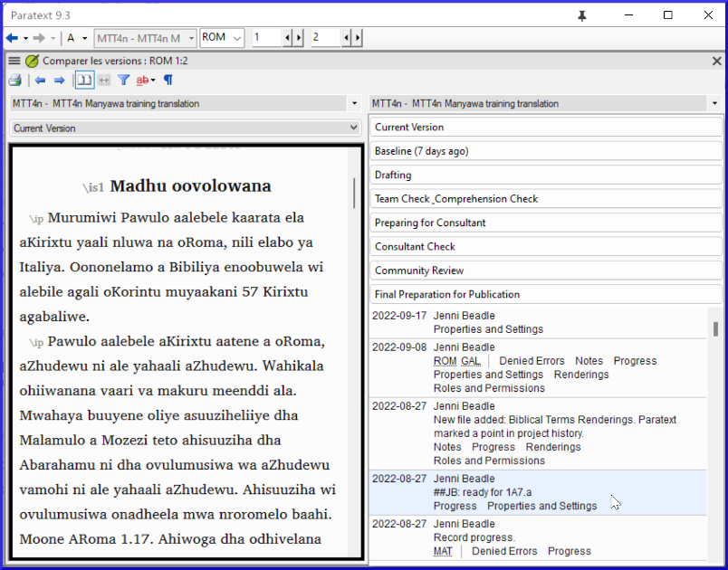
Task: Select Baseline (7 days ago) version
Action: coord(545,151)
